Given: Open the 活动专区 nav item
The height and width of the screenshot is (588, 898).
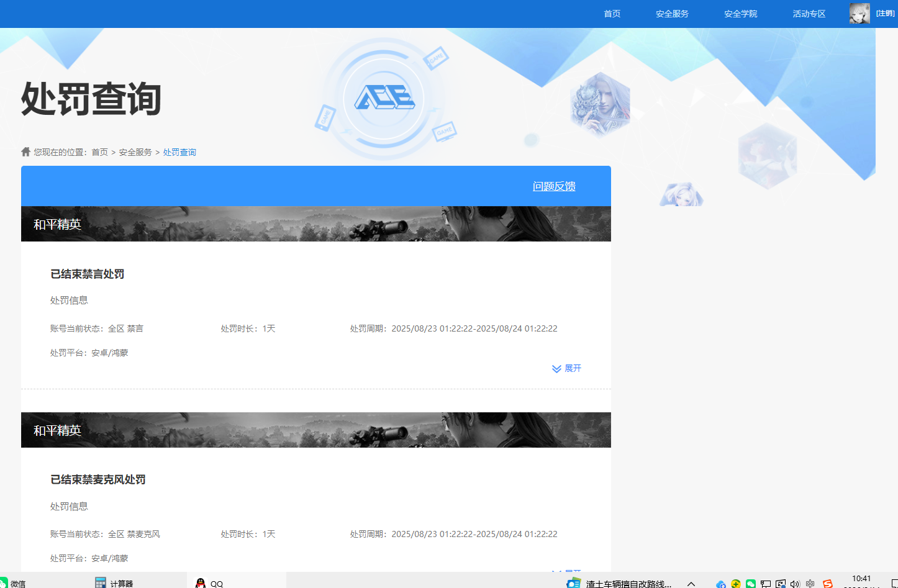Looking at the screenshot, I should point(809,14).
